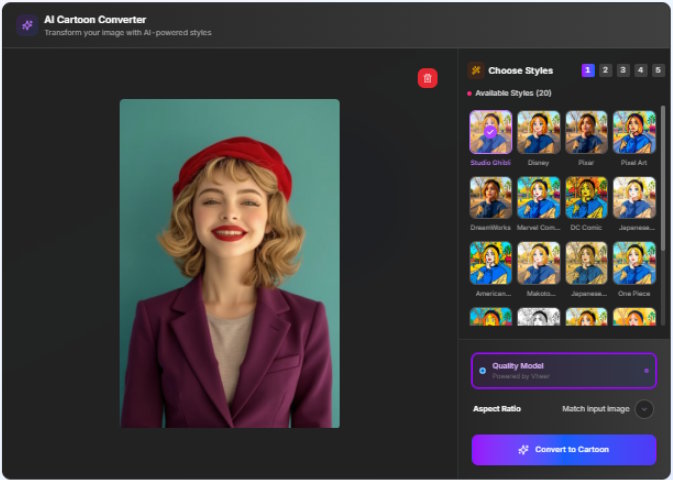Open the Aspect Ratio dropdown arrow
This screenshot has width=673, height=480.
click(644, 409)
